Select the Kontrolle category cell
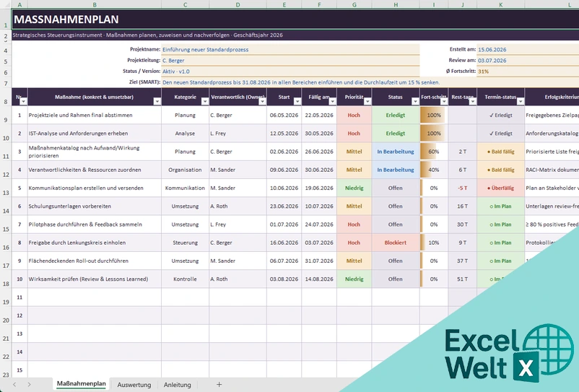This screenshot has height=392, width=579. pos(185,279)
